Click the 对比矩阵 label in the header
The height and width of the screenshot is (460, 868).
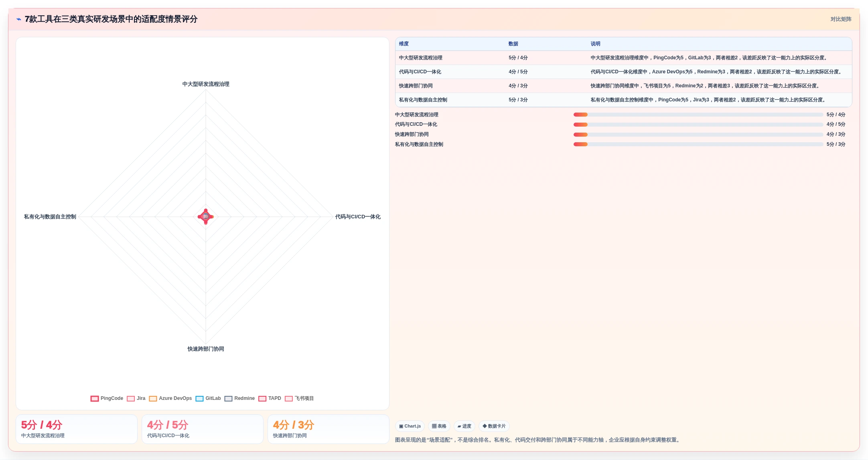coord(841,19)
